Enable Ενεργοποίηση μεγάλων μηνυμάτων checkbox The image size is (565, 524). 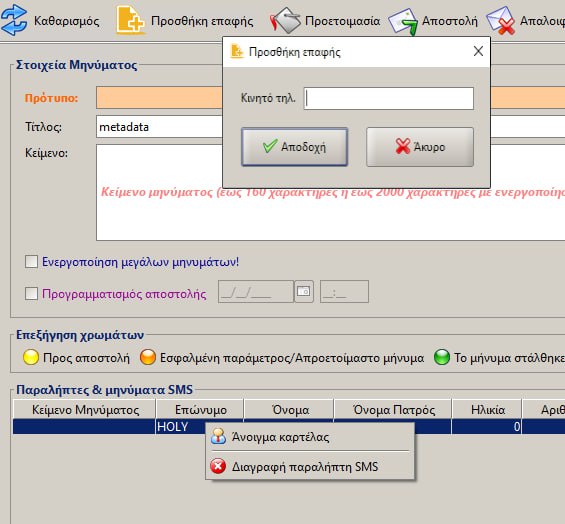click(31, 262)
